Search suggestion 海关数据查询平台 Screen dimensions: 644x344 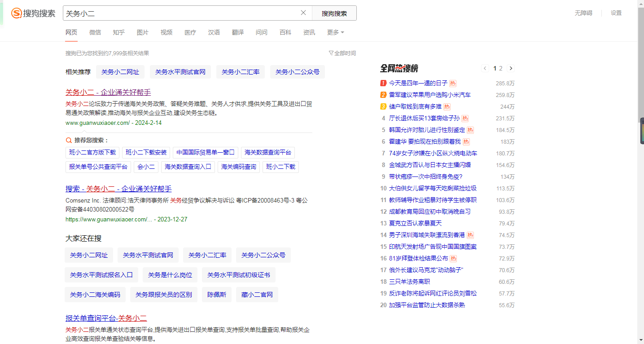(x=268, y=152)
